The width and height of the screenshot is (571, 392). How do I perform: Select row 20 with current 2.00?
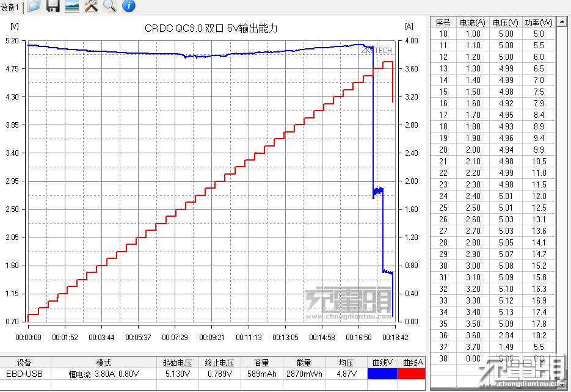pyautogui.click(x=493, y=150)
